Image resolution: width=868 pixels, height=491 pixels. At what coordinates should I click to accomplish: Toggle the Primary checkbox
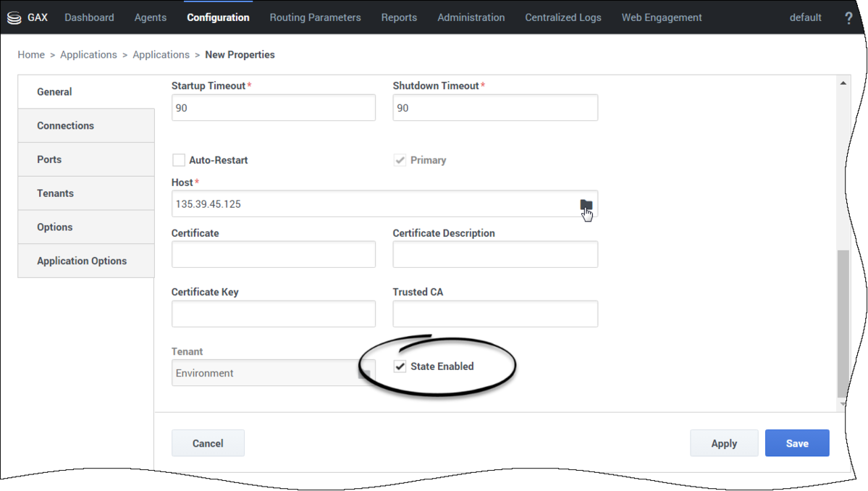[x=400, y=160]
